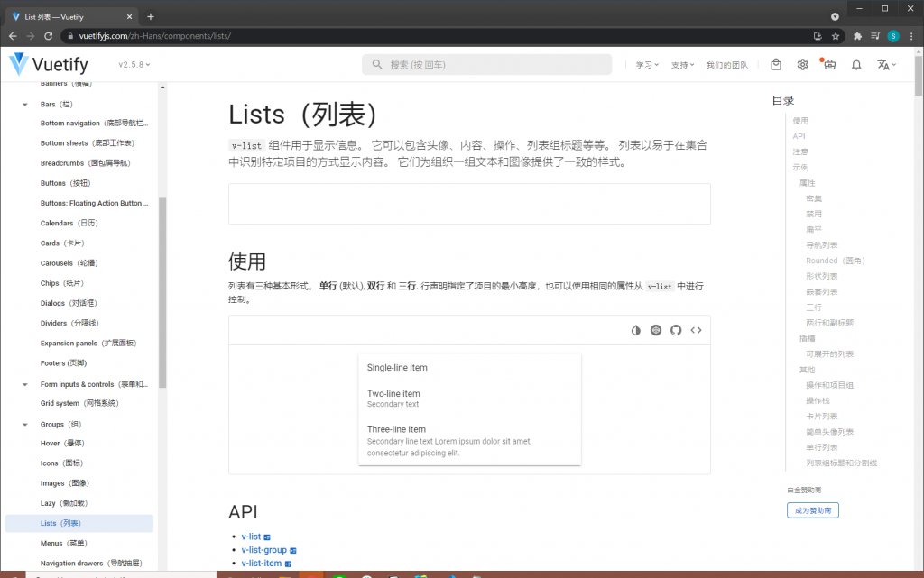Click the search magnifier icon
Viewport: 924px width, 578px height.
click(377, 64)
